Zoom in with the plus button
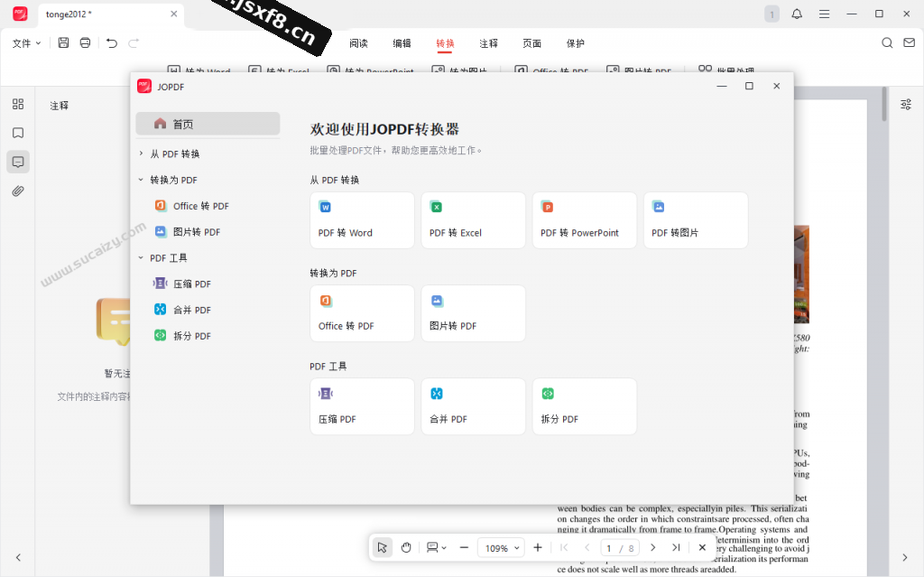 538,547
